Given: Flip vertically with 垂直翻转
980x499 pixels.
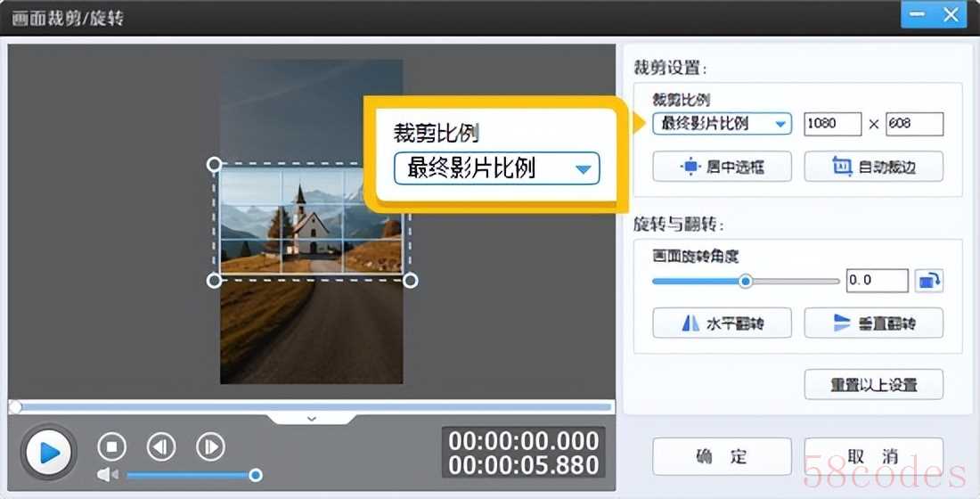Looking at the screenshot, I should pos(873,323).
